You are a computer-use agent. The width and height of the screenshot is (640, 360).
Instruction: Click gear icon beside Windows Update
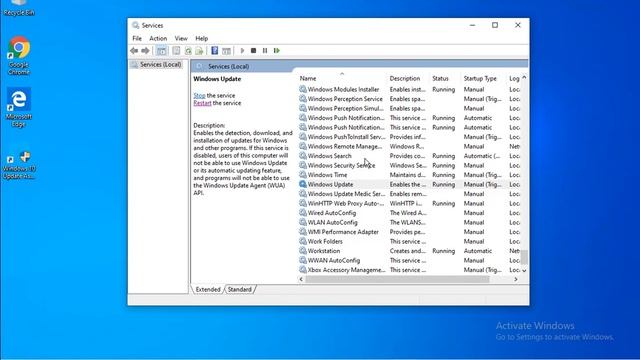click(303, 184)
